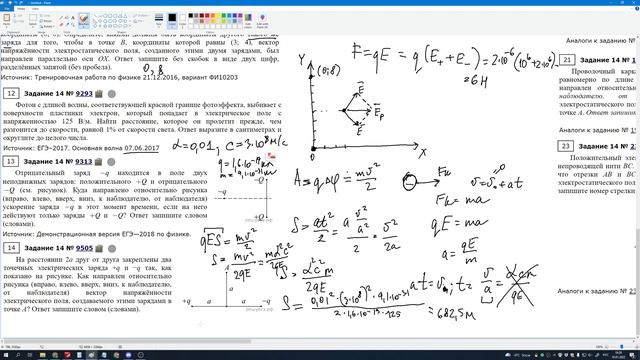640x360 pixels.
Task: Choose Color 1 foreground box
Action: (172, 20)
